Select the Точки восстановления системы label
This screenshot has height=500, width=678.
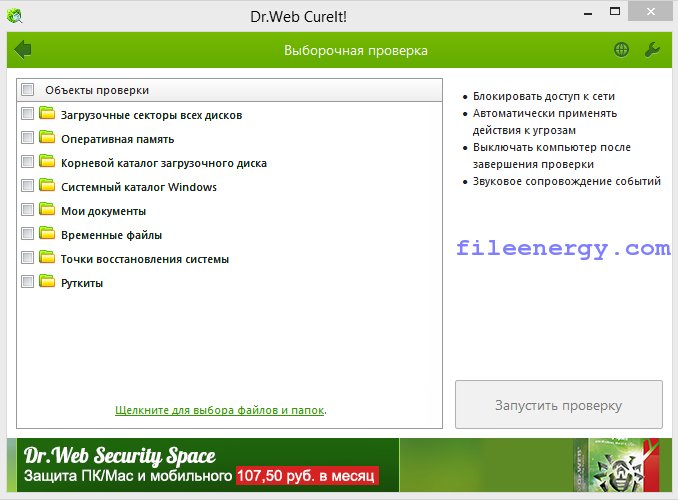144,259
